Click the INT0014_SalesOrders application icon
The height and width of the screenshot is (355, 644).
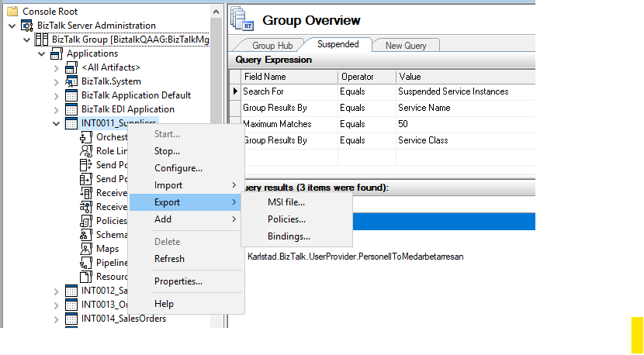coord(71,319)
